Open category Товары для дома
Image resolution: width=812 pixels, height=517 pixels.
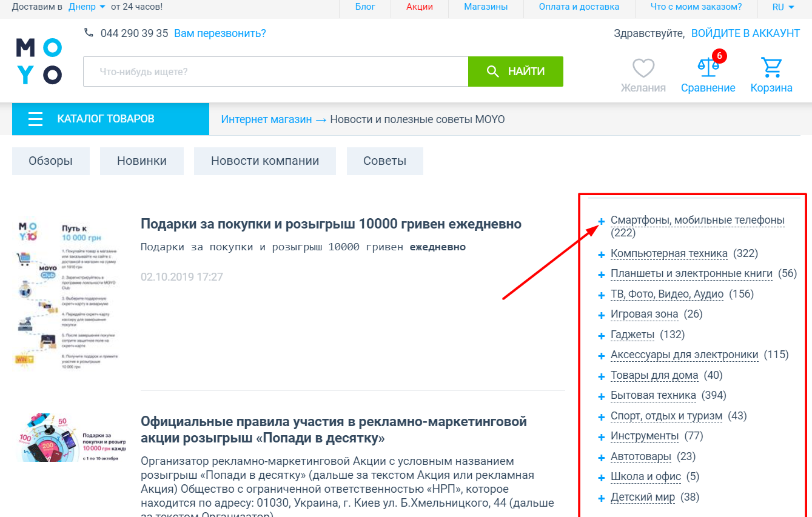[654, 375]
